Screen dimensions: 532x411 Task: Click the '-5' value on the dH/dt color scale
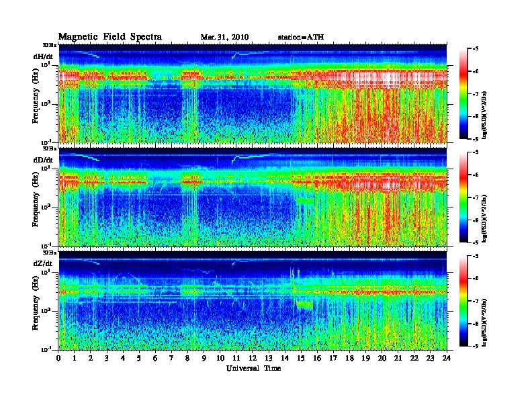476,49
